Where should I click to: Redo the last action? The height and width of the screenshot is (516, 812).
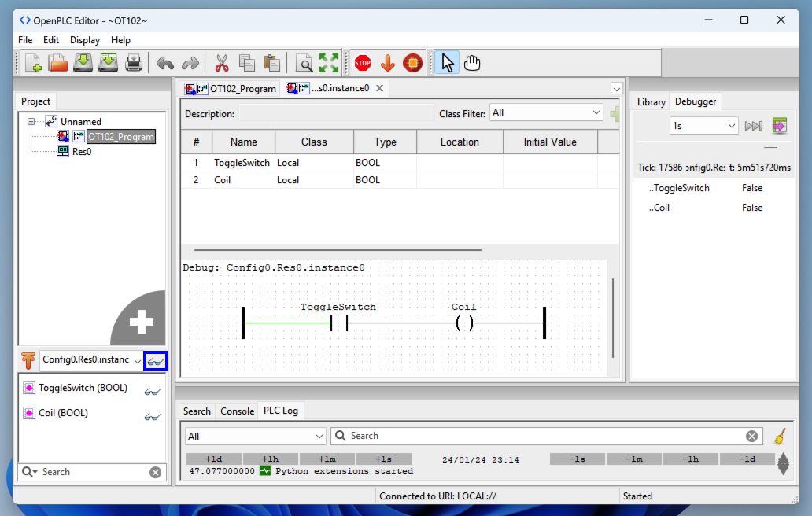tap(190, 64)
